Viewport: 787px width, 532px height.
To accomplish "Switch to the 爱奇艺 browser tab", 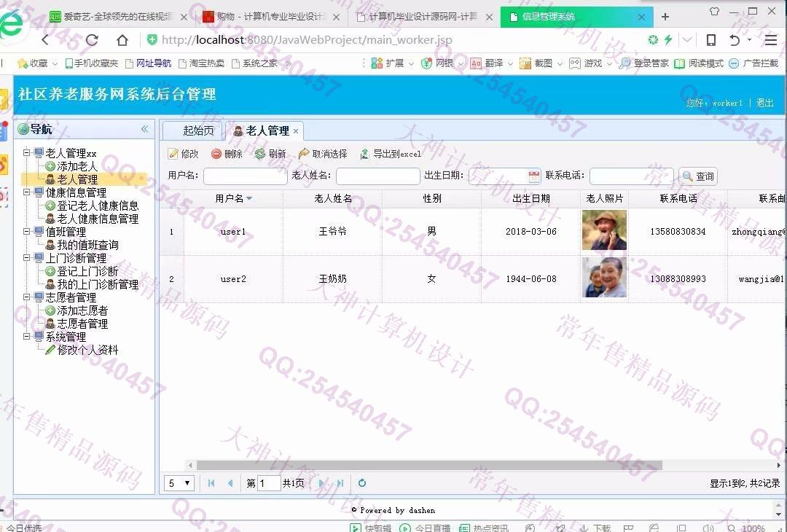I will pyautogui.click(x=118, y=17).
